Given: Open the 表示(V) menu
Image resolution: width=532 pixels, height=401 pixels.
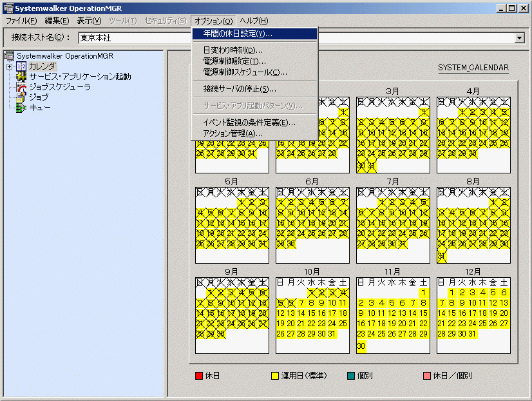Looking at the screenshot, I should pyautogui.click(x=89, y=21).
